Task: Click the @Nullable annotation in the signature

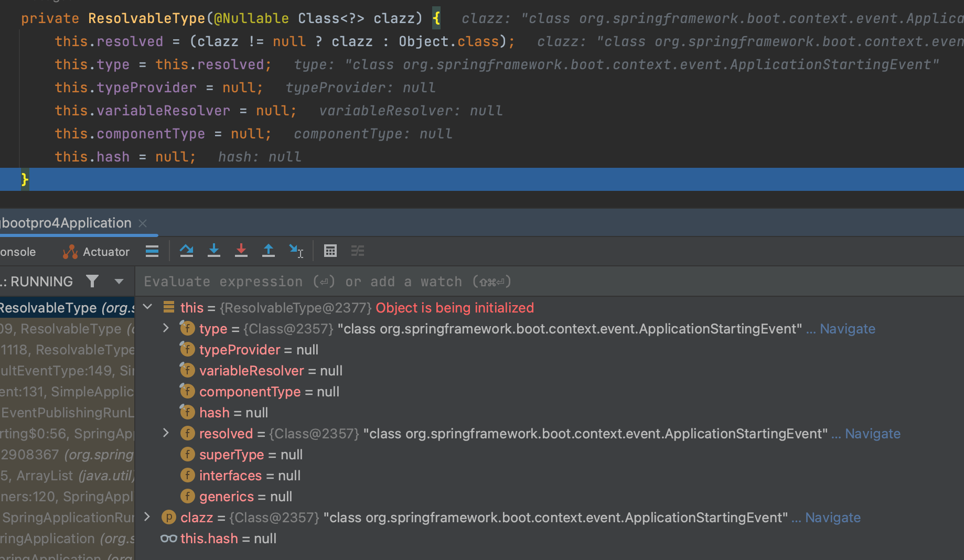Action: point(251,18)
